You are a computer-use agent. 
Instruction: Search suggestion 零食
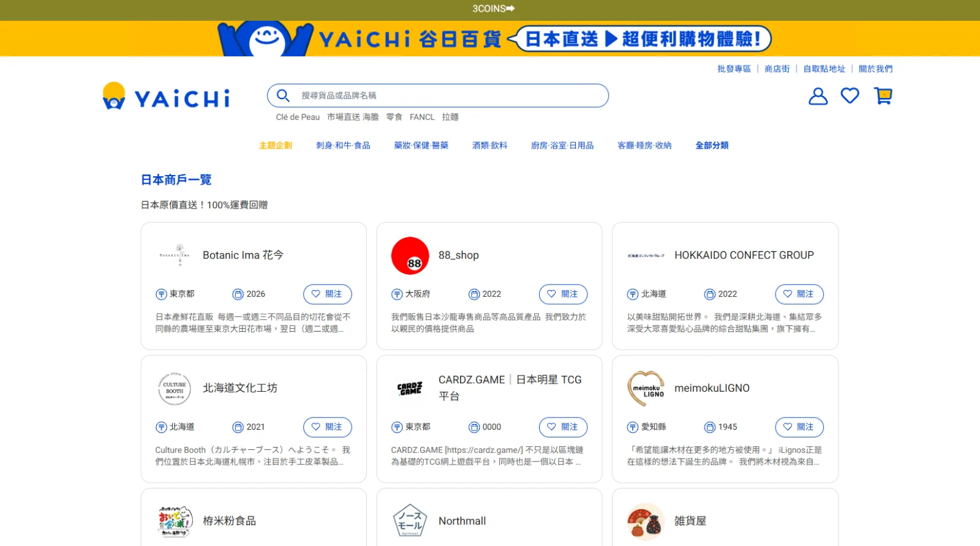pos(394,117)
